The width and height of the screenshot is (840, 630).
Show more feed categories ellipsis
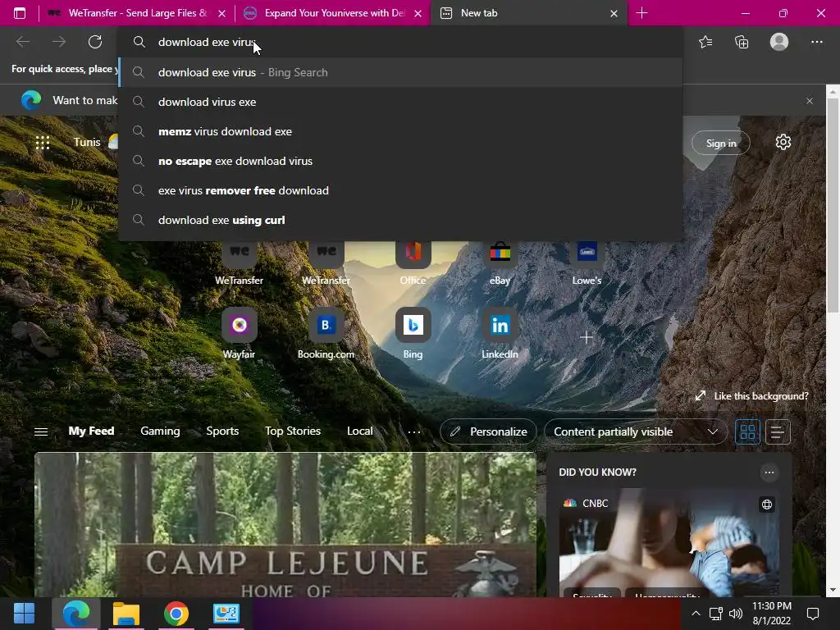pos(414,431)
